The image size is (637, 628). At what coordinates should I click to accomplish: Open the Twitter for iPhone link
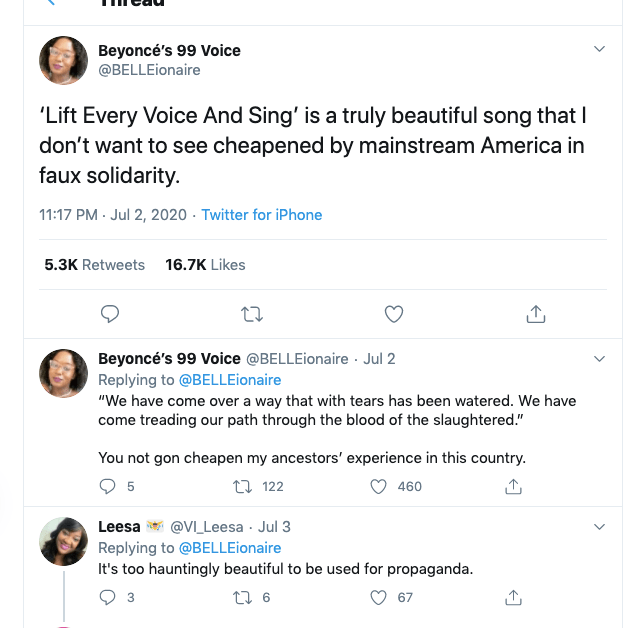pos(262,215)
